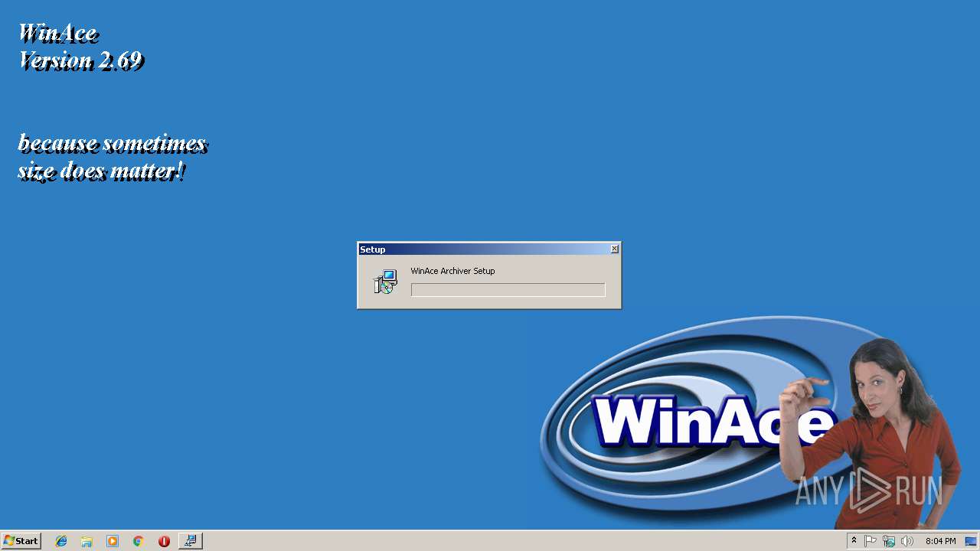Click the Setup dialog title bar
The height and width of the screenshot is (551, 980).
[488, 249]
